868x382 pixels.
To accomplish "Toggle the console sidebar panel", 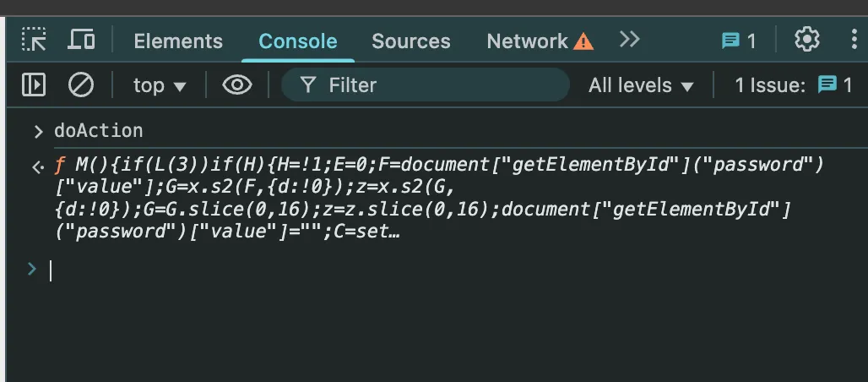I will click(x=34, y=85).
